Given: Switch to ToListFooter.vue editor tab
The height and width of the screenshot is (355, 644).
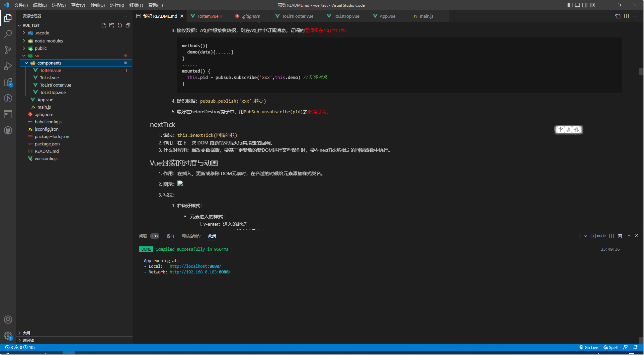Looking at the screenshot, I should click(x=298, y=16).
